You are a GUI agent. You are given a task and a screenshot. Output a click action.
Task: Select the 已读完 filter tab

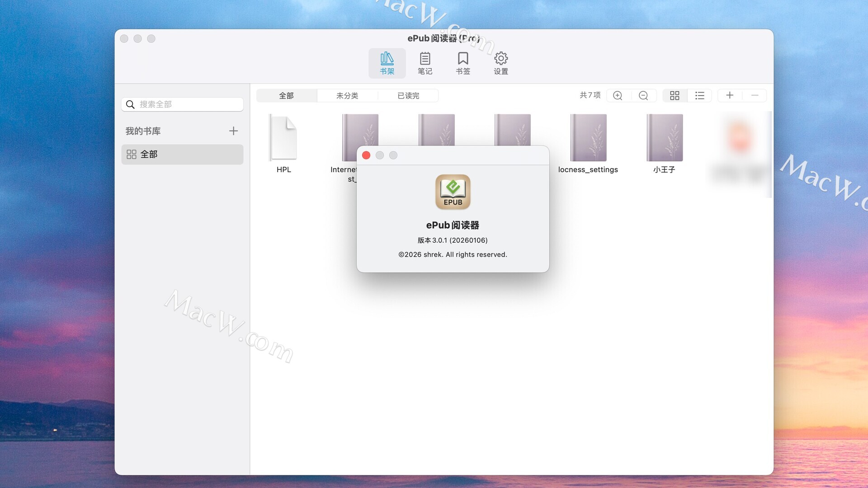pos(408,96)
